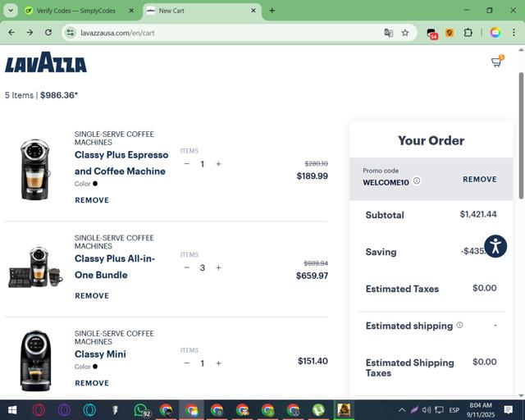The width and height of the screenshot is (525, 420).
Task: Click Classy Mini product thumbnail
Action: 35,361
